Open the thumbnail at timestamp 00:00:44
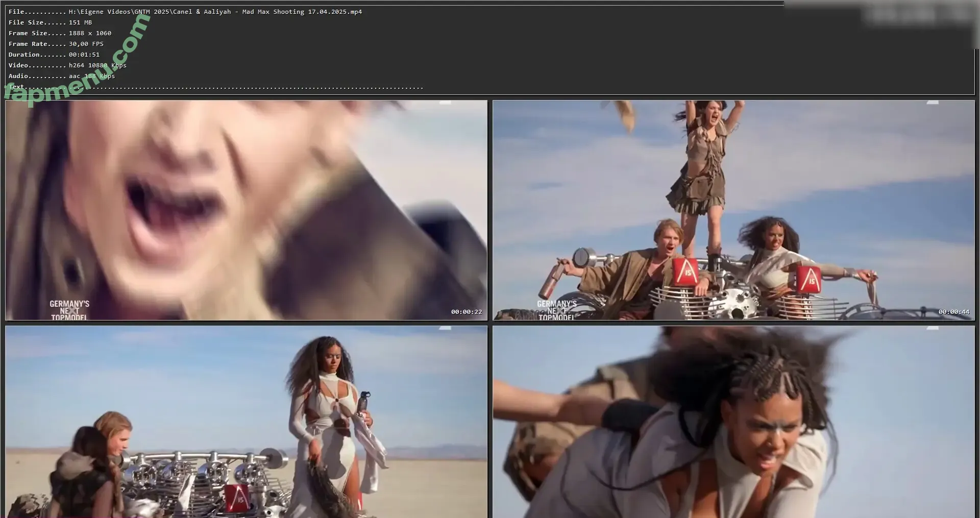Image resolution: width=980 pixels, height=518 pixels. [733, 210]
